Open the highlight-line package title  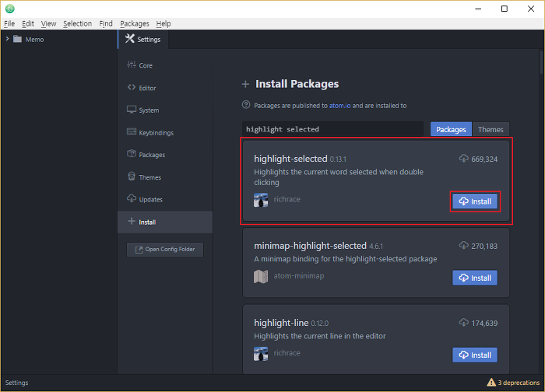tap(281, 323)
